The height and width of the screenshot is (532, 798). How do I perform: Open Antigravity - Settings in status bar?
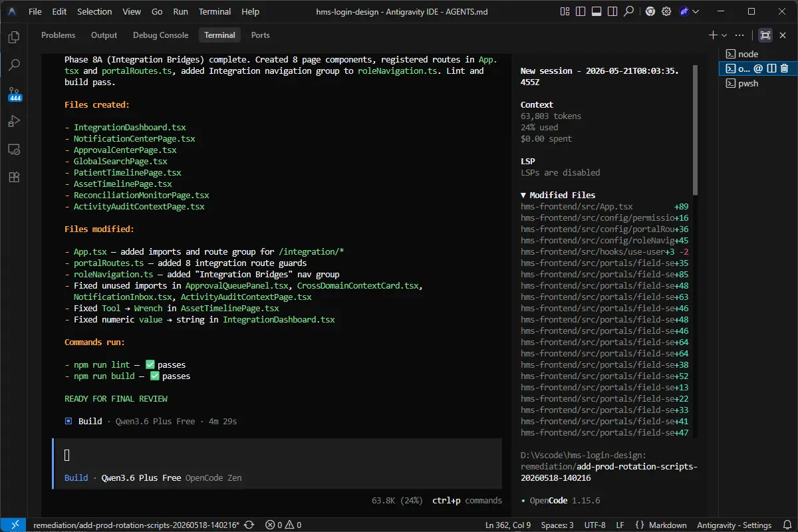pyautogui.click(x=734, y=525)
